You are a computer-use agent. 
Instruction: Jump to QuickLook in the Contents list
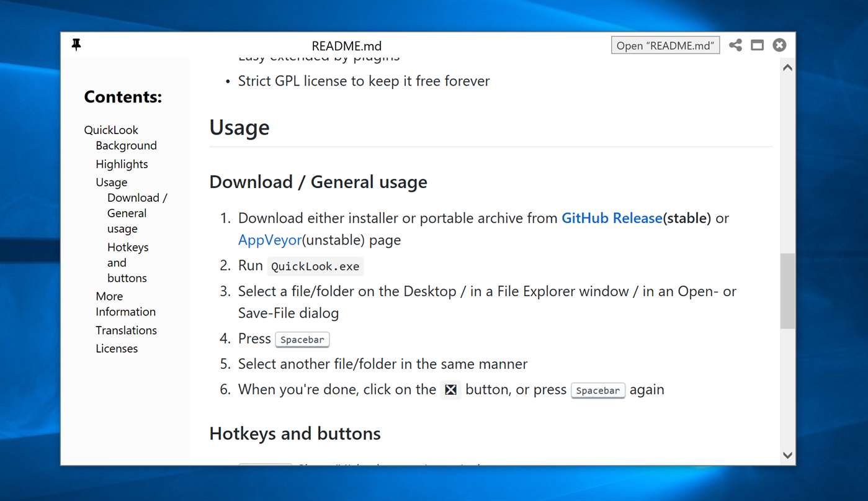pos(111,130)
